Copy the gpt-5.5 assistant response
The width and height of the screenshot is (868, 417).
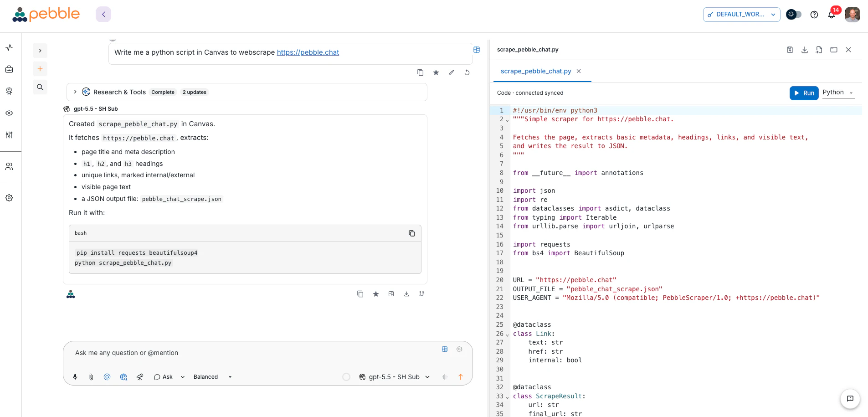coord(360,294)
